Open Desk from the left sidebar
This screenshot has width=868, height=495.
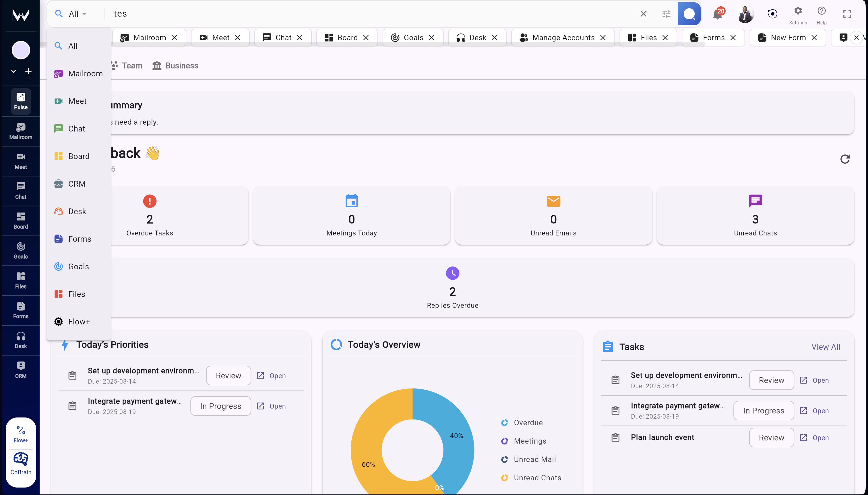point(20,340)
